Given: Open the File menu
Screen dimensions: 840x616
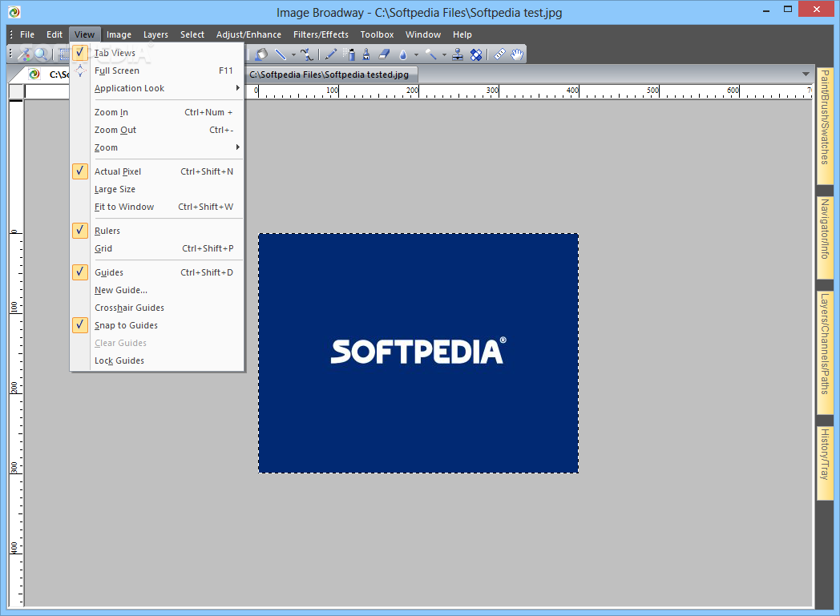Looking at the screenshot, I should 26,34.
